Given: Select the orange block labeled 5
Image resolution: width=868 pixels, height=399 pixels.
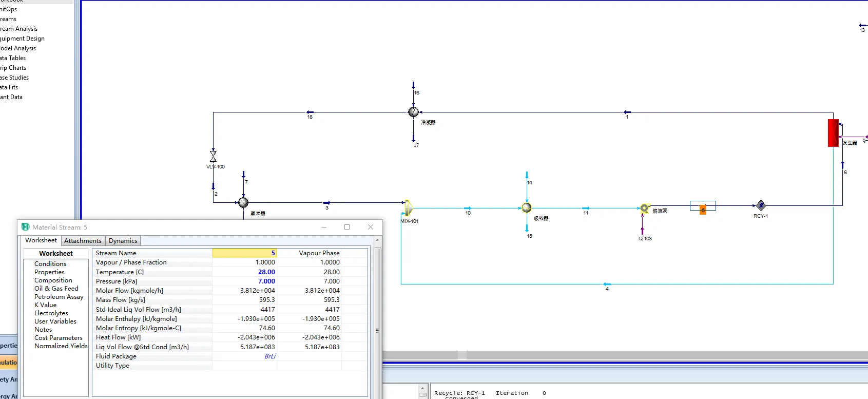Looking at the screenshot, I should tap(703, 210).
